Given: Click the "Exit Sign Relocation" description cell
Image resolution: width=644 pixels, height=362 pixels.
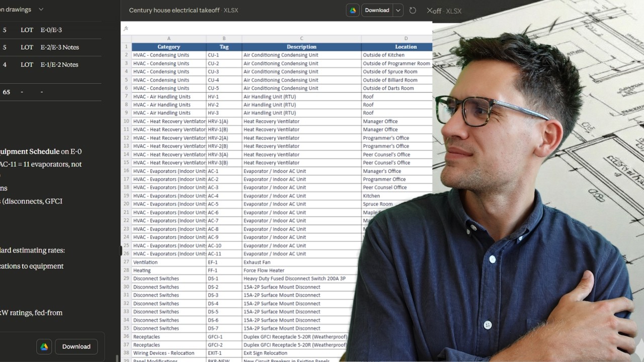Looking at the screenshot, I should 293,353.
